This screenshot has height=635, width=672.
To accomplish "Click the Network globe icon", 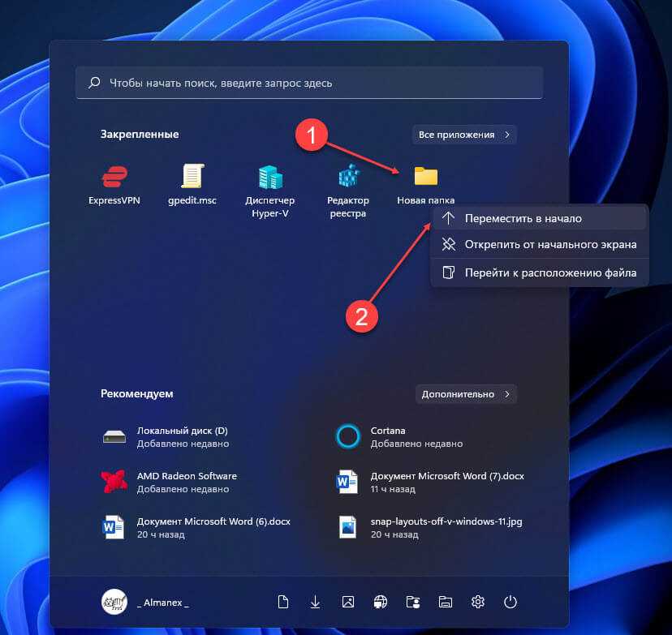I will [x=381, y=602].
